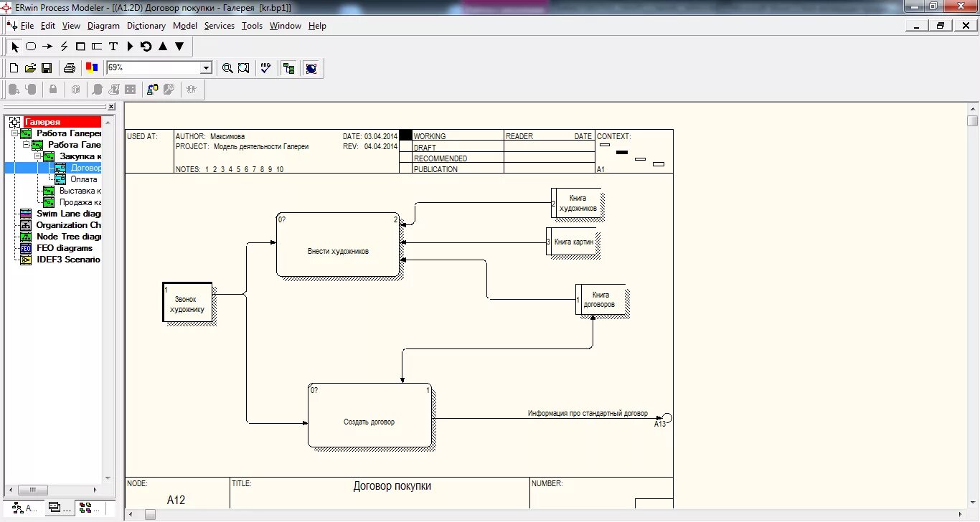Select the Data Store tool

[x=97, y=47]
